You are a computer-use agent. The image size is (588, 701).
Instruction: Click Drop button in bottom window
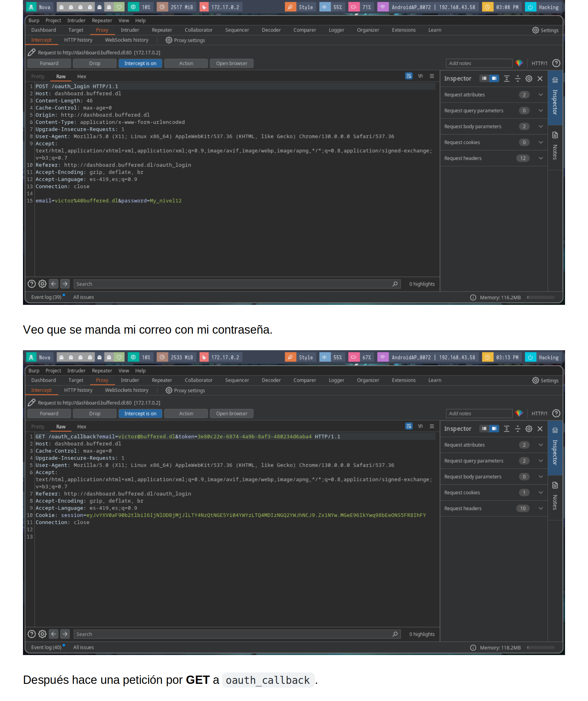pos(95,414)
